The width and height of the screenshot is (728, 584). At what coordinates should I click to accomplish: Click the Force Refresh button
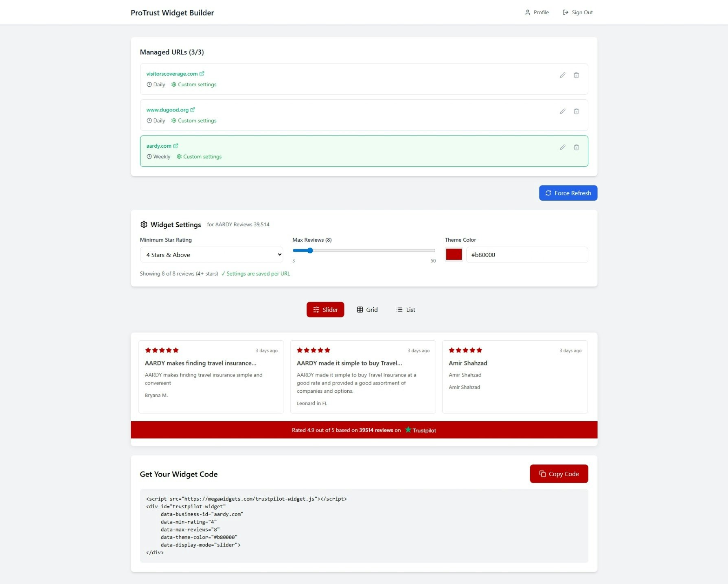click(568, 192)
